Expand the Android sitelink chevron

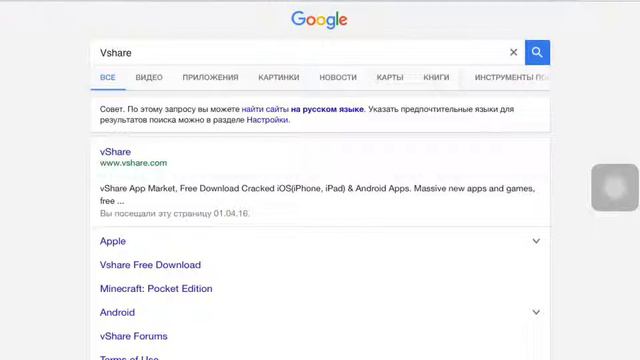(x=536, y=312)
